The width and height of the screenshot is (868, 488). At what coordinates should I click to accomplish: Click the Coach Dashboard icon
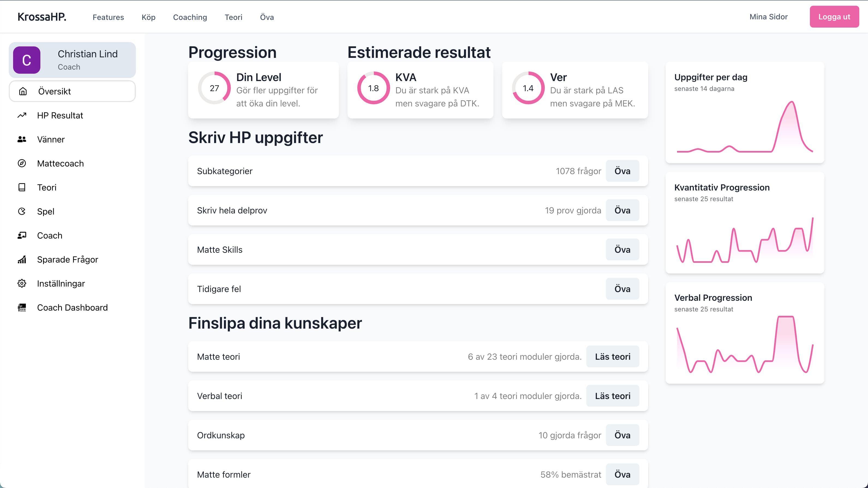pos(22,307)
